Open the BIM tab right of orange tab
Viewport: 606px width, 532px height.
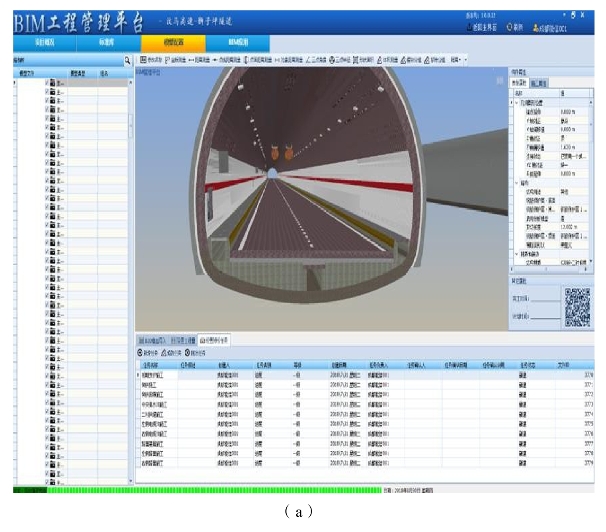[238, 42]
